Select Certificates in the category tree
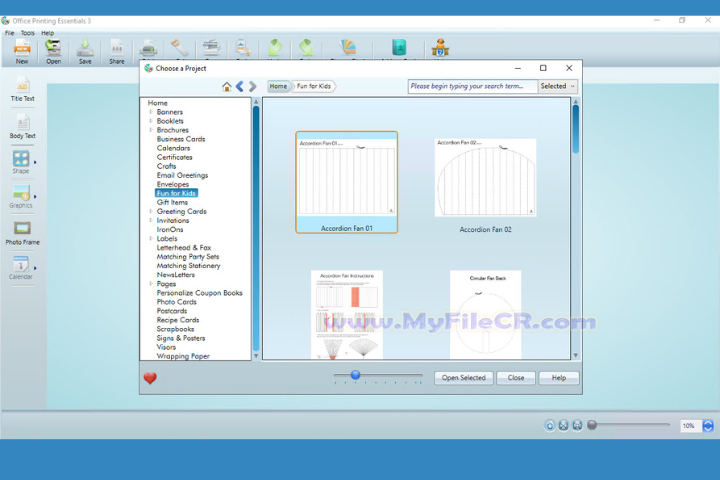Screen dimensions: 720x480 click(174, 157)
